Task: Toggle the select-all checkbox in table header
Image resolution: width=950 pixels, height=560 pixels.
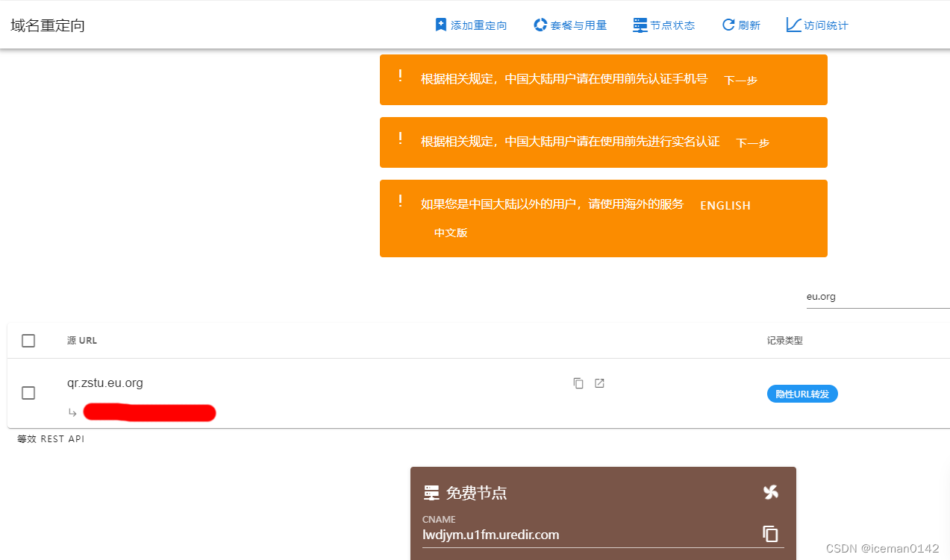Action: point(28,340)
